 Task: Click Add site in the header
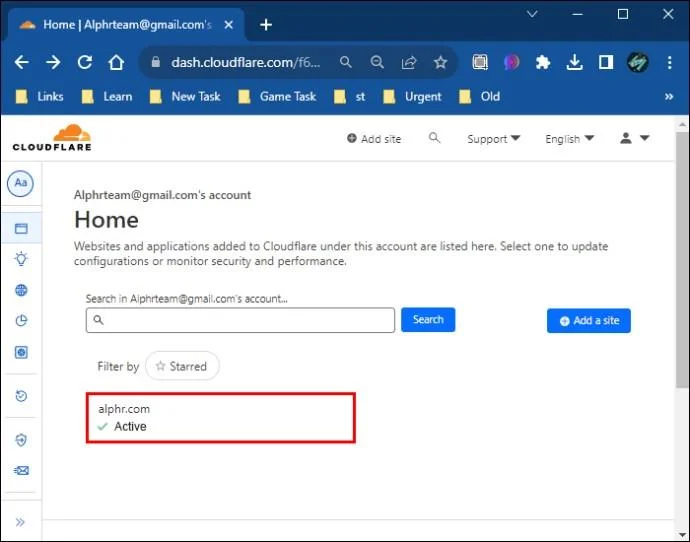[374, 139]
